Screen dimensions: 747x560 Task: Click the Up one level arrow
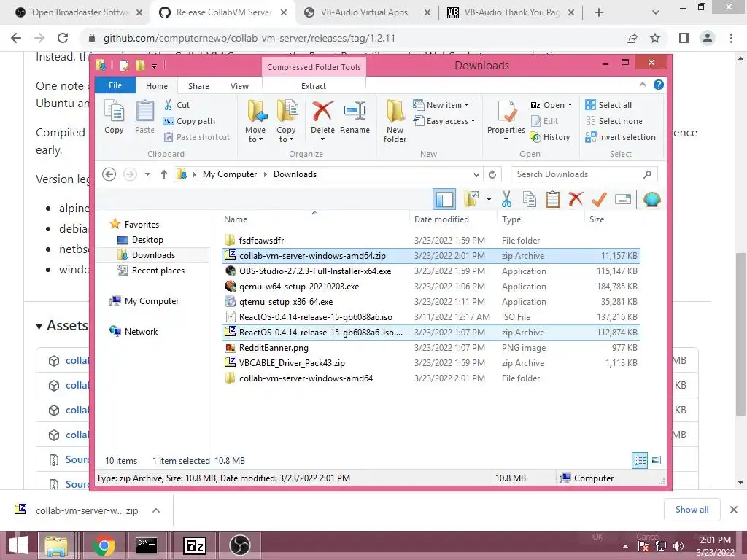click(164, 174)
